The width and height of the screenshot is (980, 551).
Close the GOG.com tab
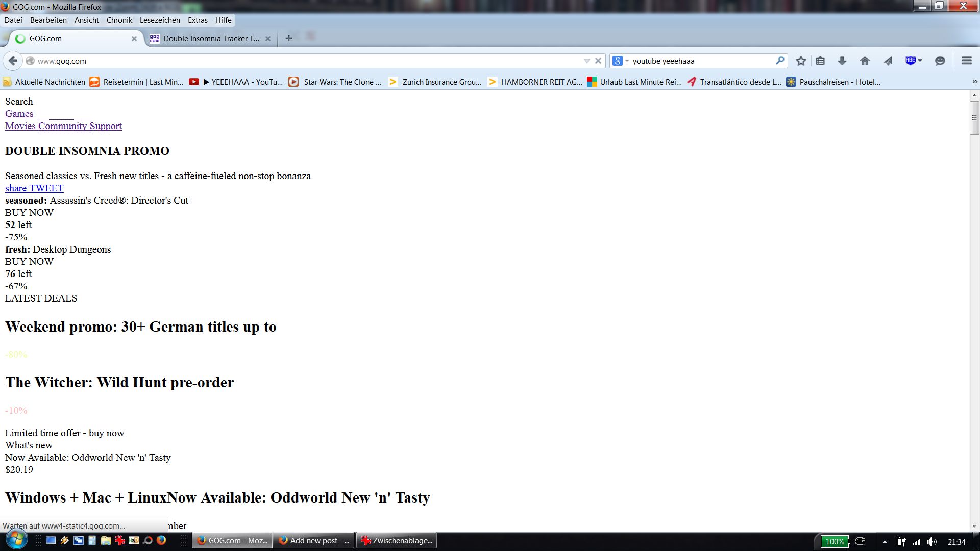[134, 39]
